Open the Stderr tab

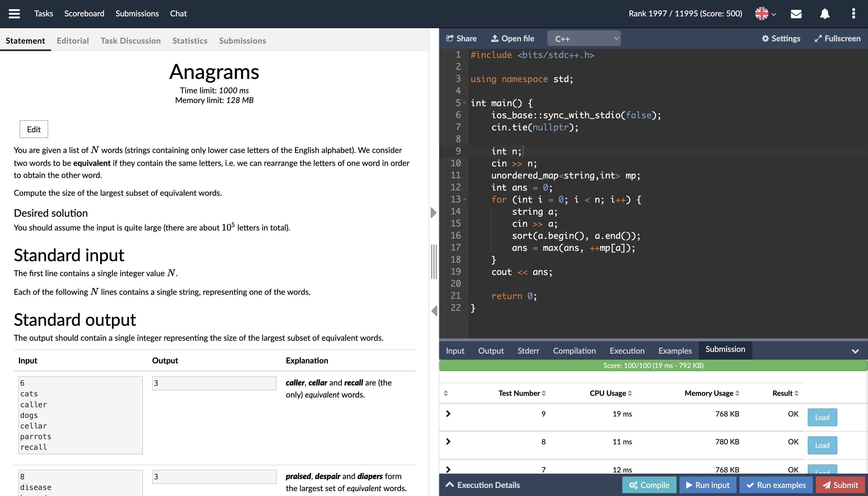tap(528, 350)
